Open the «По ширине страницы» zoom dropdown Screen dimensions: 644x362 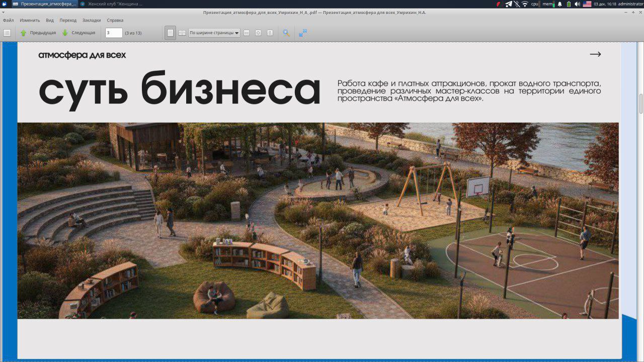(214, 32)
